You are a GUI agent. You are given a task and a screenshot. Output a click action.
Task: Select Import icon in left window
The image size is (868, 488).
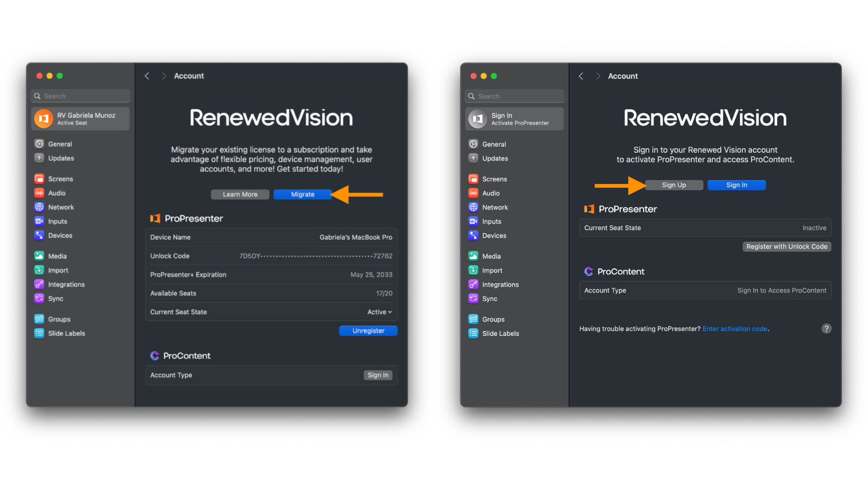tap(39, 270)
